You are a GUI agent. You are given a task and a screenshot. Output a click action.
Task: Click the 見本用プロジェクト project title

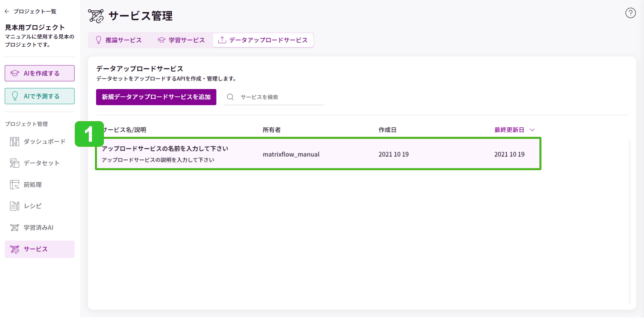click(x=35, y=27)
